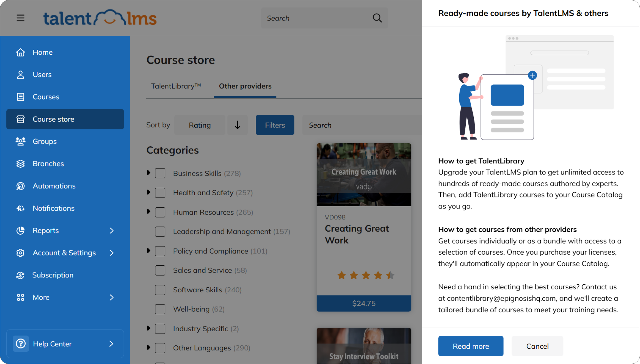Expand the Other Languages category triangle
640x364 pixels.
149,347
